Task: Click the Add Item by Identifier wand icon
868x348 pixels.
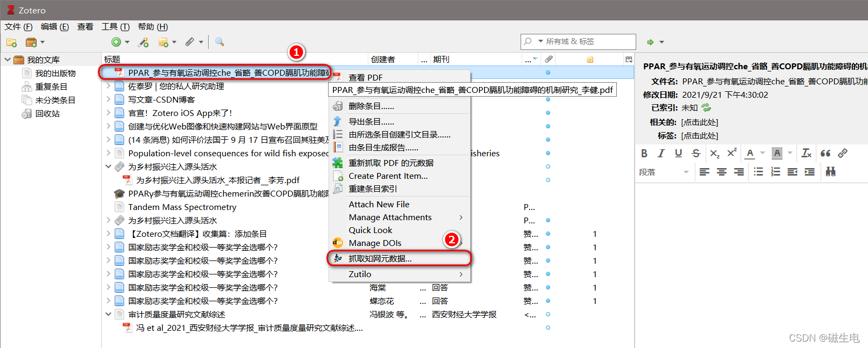Action: coord(143,42)
